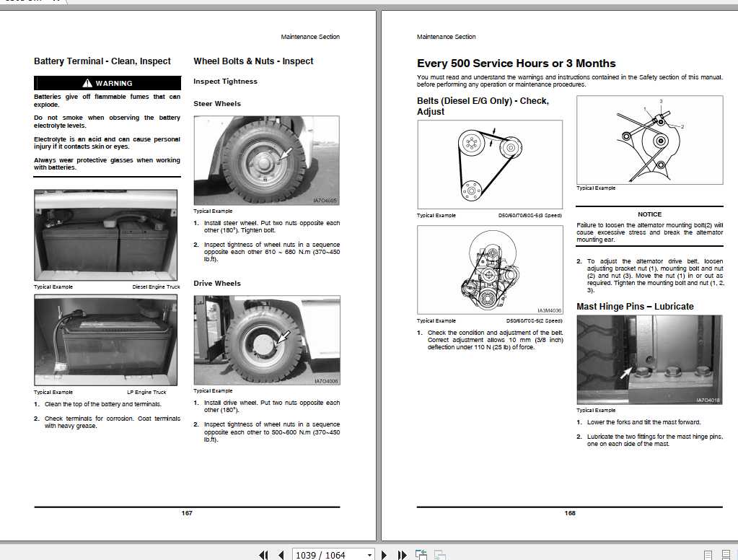The width and height of the screenshot is (738, 560).
Task: Switch to continuous page scrolling layout
Action: (x=725, y=555)
